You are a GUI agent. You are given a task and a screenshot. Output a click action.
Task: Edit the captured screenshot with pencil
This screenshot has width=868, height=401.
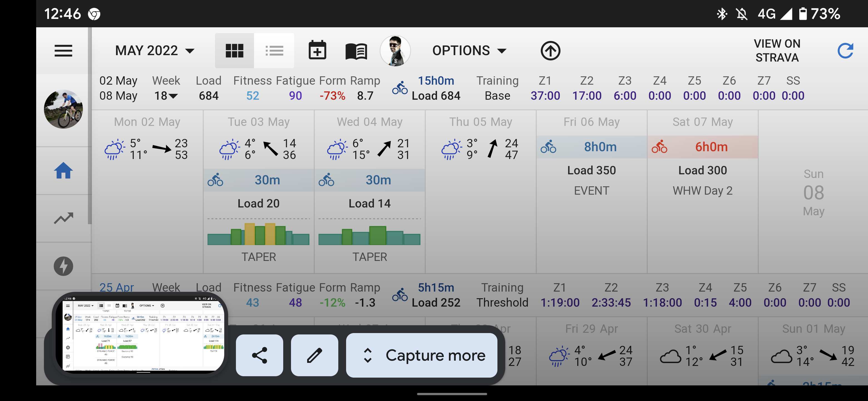[314, 355]
